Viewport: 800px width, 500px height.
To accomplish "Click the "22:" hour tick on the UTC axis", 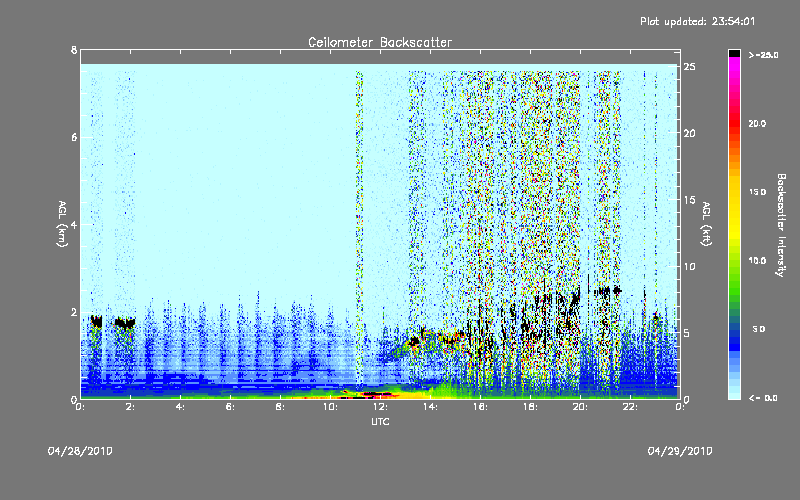I will click(631, 407).
